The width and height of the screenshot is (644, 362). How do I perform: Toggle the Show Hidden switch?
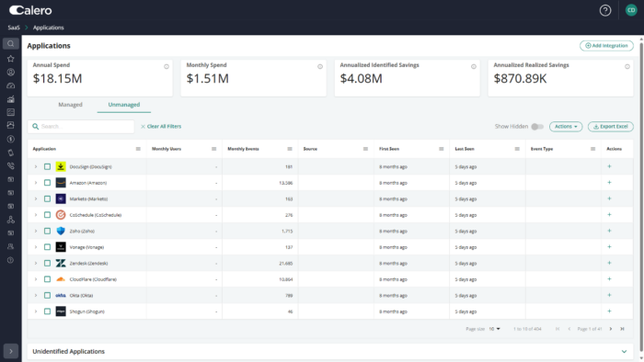[537, 126]
